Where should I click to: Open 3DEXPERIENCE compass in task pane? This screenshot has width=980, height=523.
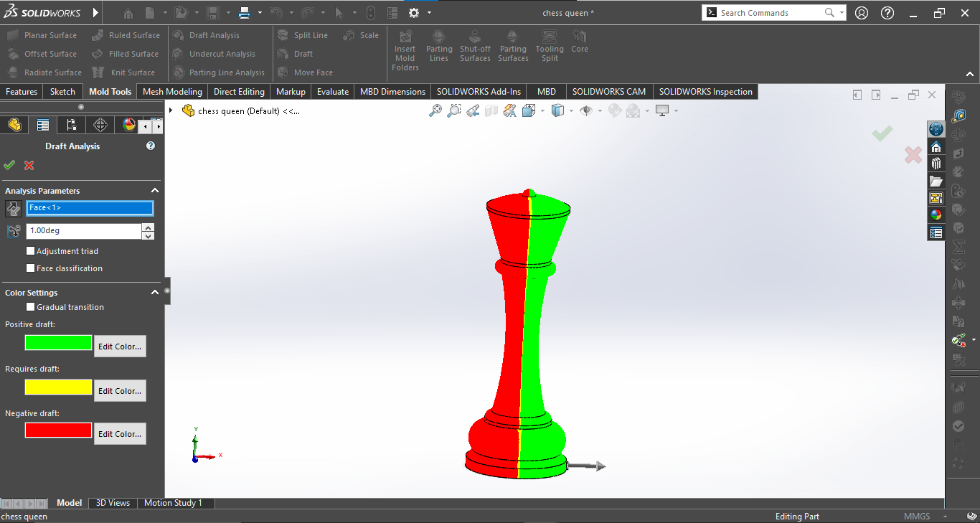[x=936, y=129]
